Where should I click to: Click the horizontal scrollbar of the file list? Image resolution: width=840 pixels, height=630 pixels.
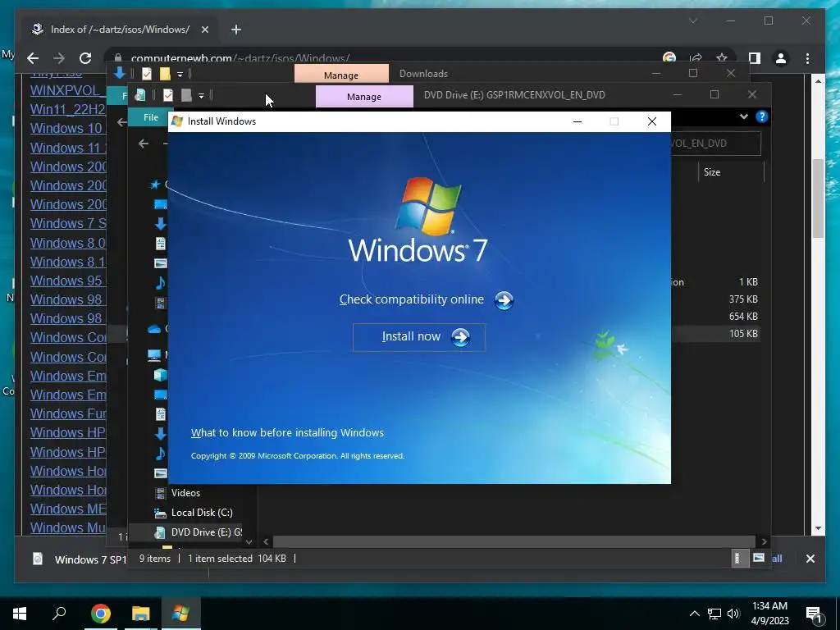coord(514,542)
